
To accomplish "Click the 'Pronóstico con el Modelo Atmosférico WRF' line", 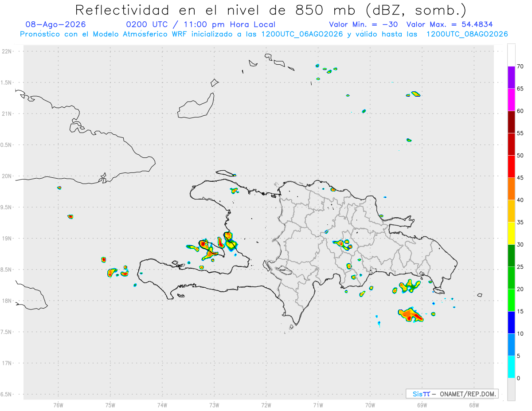I will [x=264, y=34].
